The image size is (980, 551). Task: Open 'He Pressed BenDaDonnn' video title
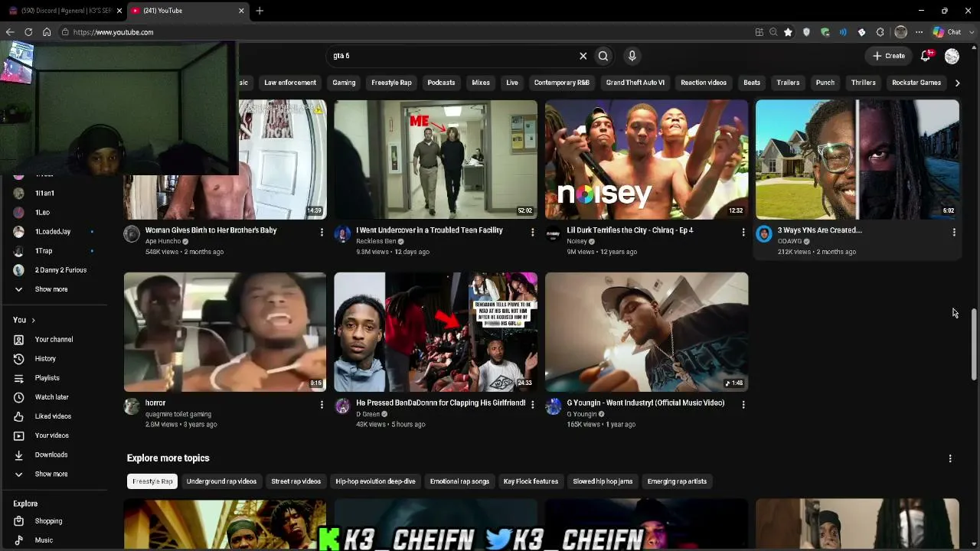pyautogui.click(x=441, y=403)
